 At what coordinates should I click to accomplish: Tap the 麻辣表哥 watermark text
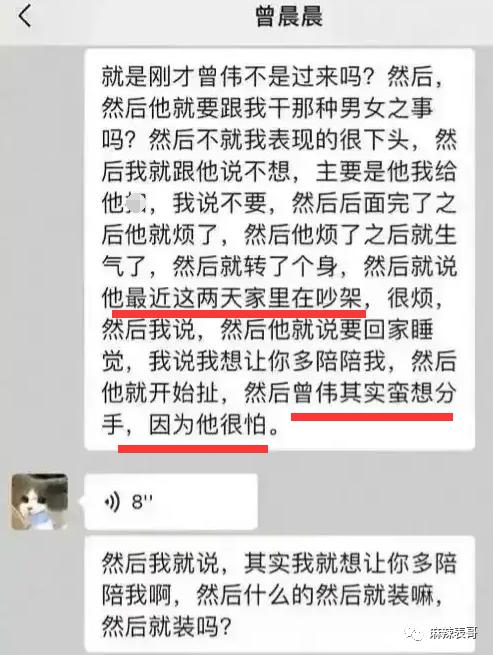click(453, 634)
